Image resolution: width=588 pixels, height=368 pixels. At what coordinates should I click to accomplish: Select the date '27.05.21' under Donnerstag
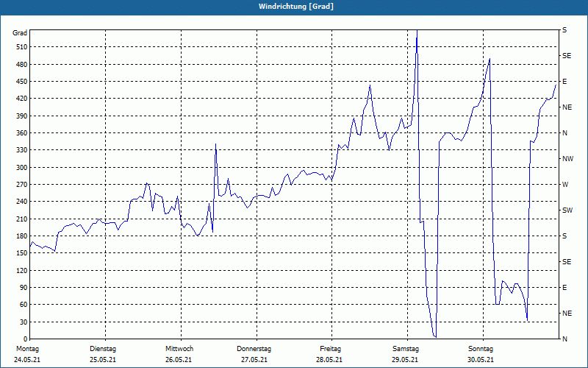point(254,360)
